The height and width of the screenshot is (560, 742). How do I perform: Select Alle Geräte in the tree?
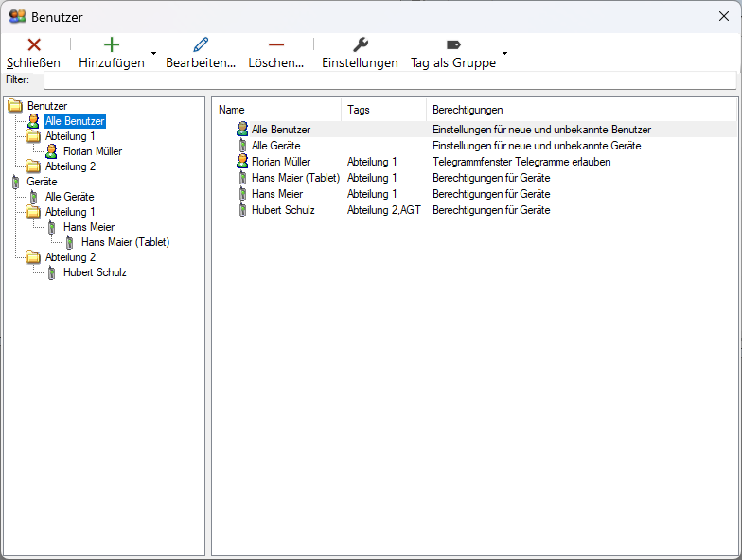70,197
